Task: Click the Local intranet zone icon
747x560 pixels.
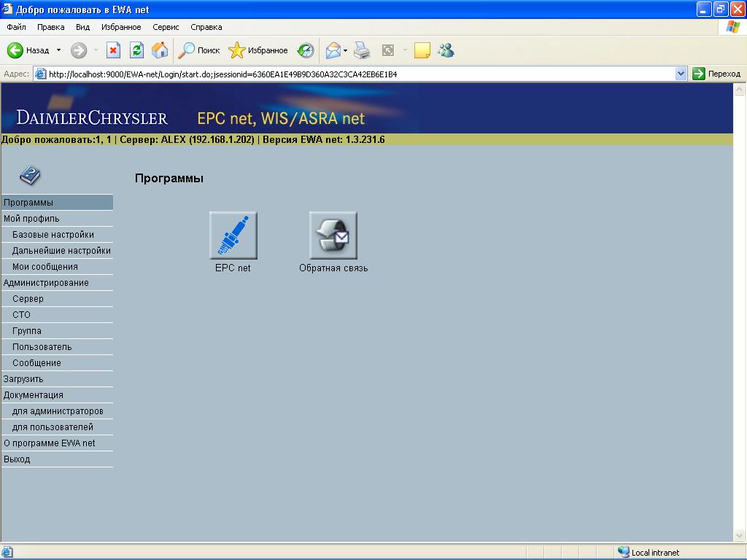Action: [623, 552]
